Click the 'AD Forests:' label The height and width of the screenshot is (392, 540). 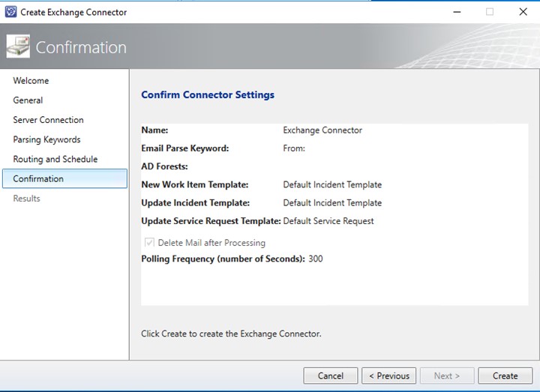coord(164,166)
